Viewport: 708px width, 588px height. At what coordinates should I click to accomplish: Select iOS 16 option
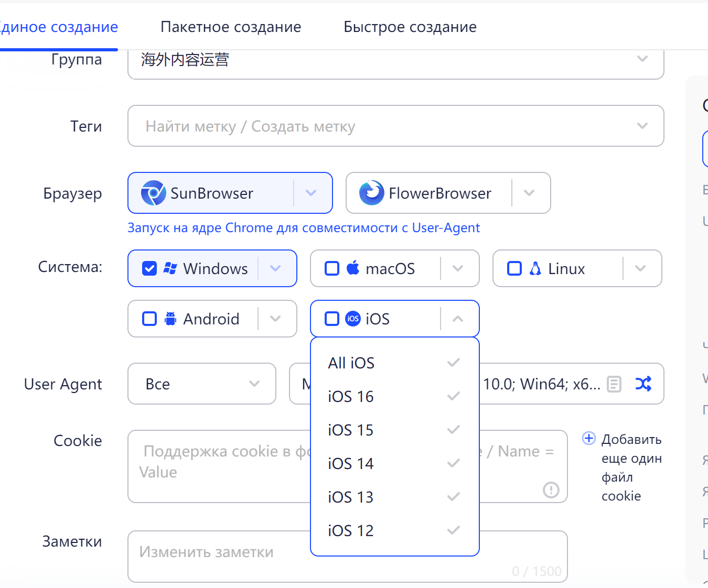[x=395, y=396]
